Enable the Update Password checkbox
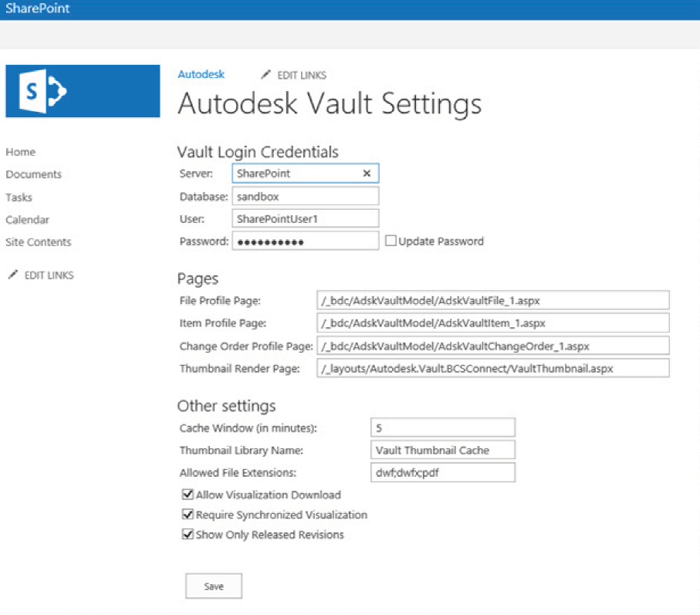Viewport: 700px width, 615px height. tap(391, 241)
